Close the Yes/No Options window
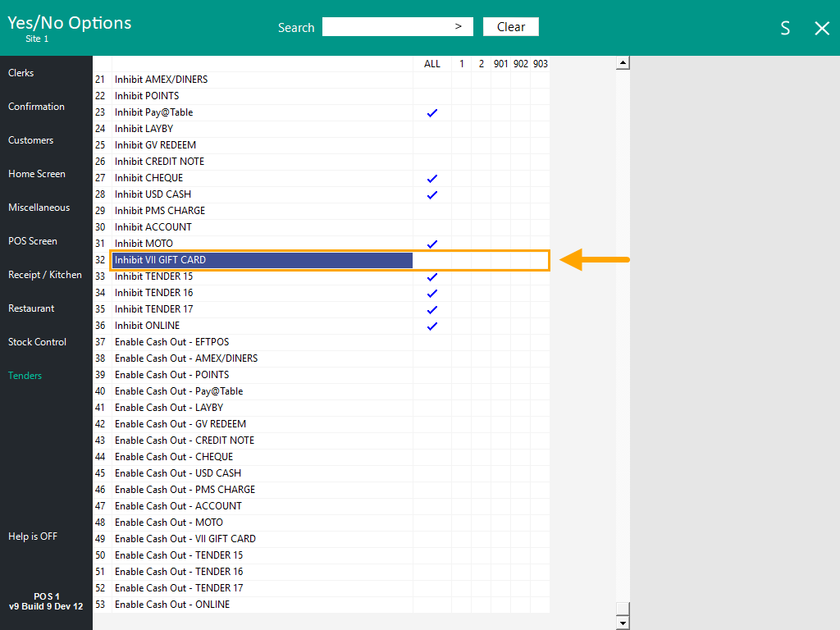Image resolution: width=840 pixels, height=630 pixels. [x=822, y=29]
